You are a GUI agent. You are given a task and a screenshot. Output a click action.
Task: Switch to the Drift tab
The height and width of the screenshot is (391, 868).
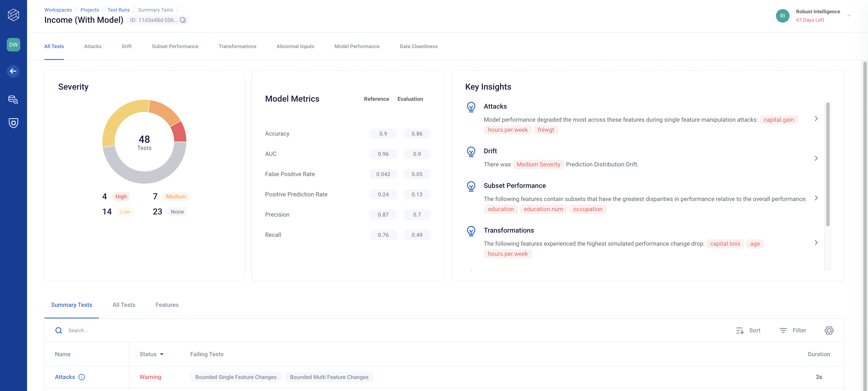(127, 46)
